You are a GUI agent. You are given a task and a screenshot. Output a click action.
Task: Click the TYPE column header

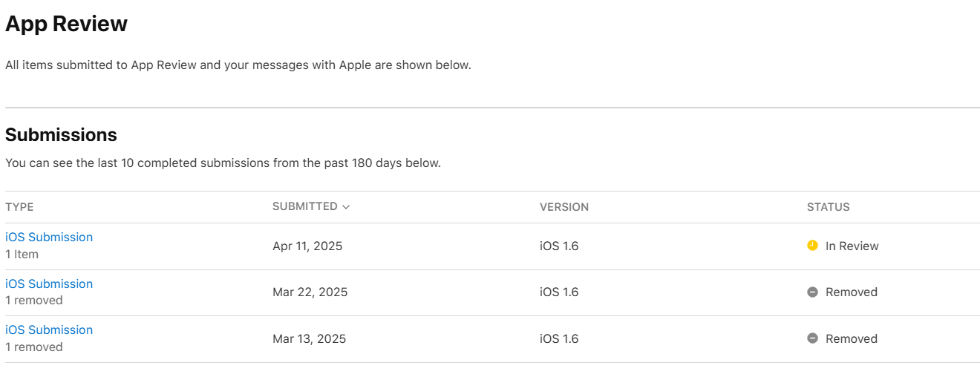point(19,207)
